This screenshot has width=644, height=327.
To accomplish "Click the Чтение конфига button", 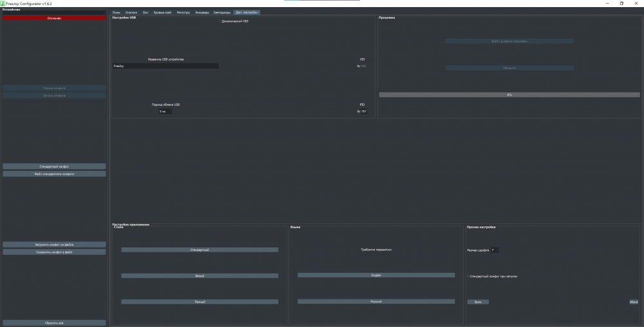I will (x=54, y=88).
